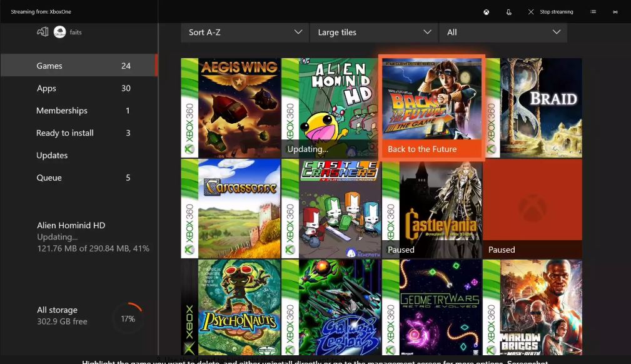Click the 17% storage usage ring
The image size is (631, 364).
pos(128,318)
